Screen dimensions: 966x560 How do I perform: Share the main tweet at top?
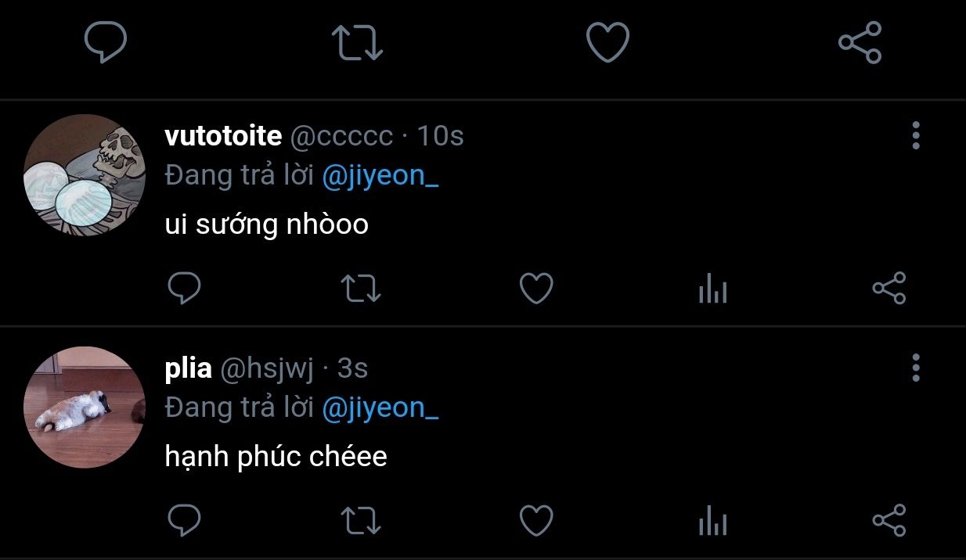point(860,42)
